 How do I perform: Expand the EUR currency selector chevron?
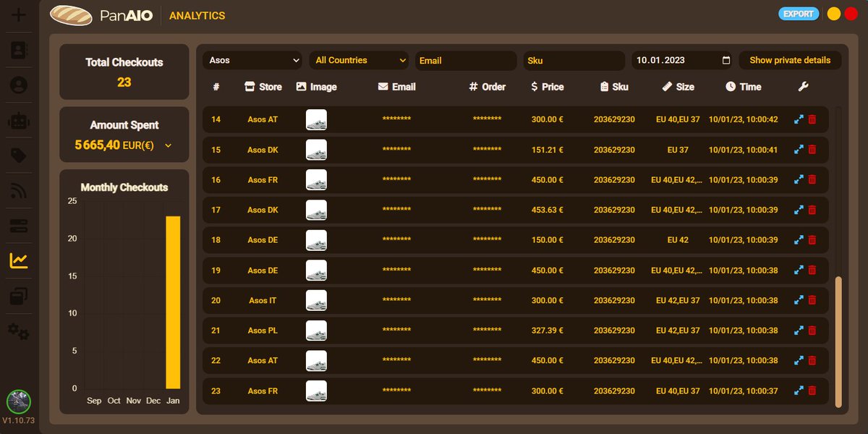click(169, 145)
